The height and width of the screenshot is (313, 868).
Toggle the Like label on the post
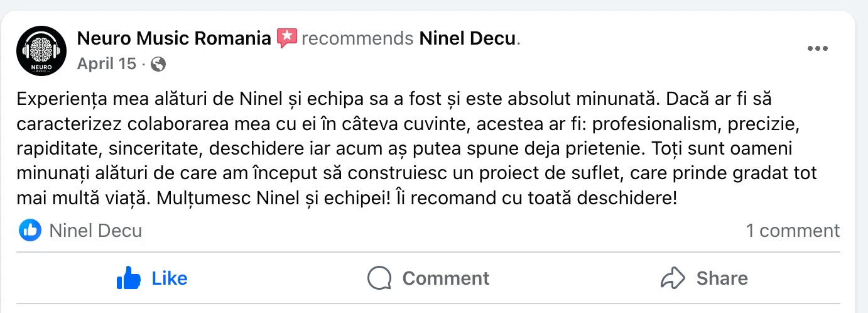tap(170, 278)
